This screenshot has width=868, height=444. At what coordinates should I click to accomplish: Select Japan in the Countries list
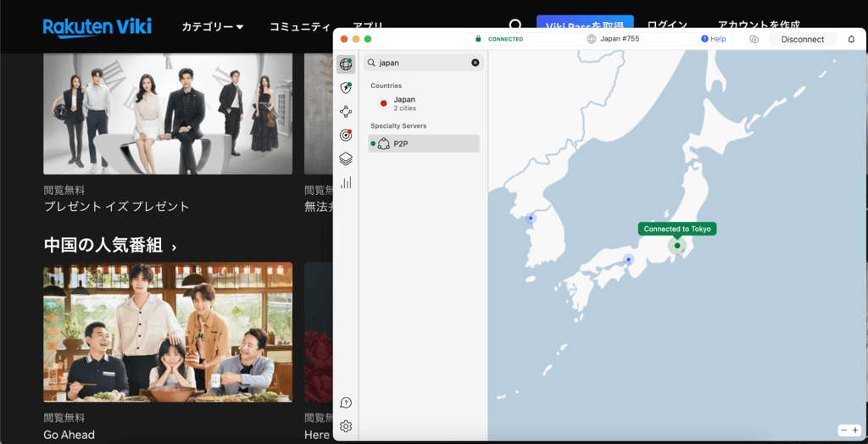tap(424, 103)
